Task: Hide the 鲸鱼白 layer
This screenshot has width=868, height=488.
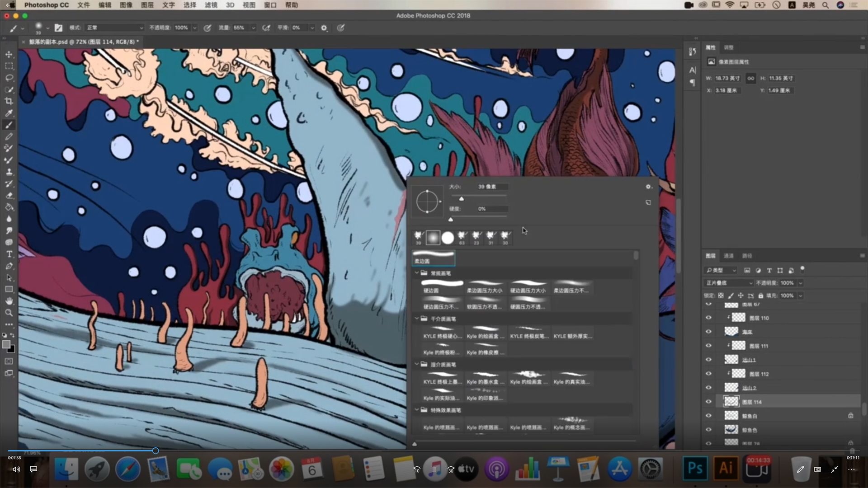Action: [708, 416]
